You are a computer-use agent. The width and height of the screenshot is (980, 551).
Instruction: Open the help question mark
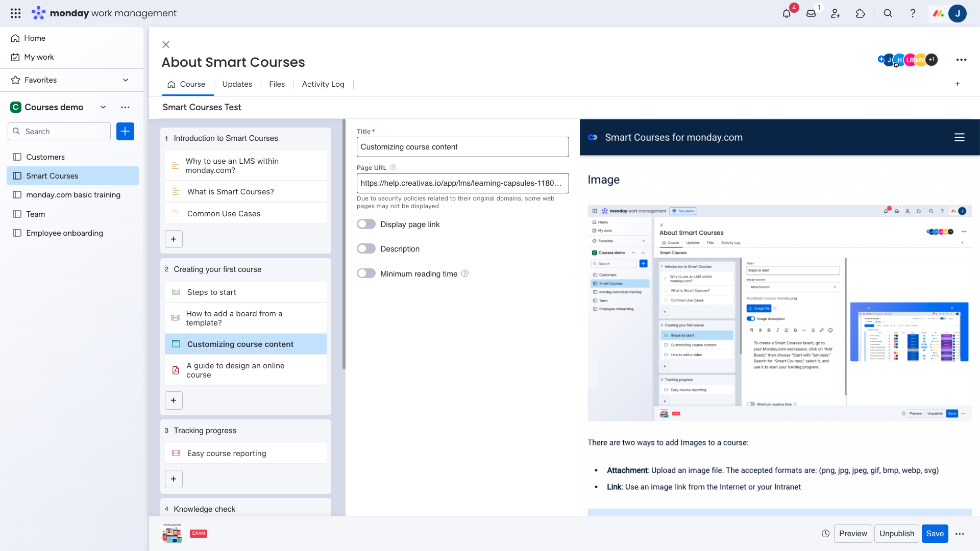913,13
